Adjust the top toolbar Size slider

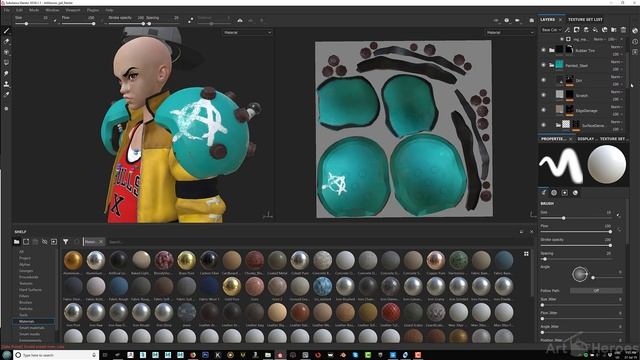pyautogui.click(x=32, y=24)
